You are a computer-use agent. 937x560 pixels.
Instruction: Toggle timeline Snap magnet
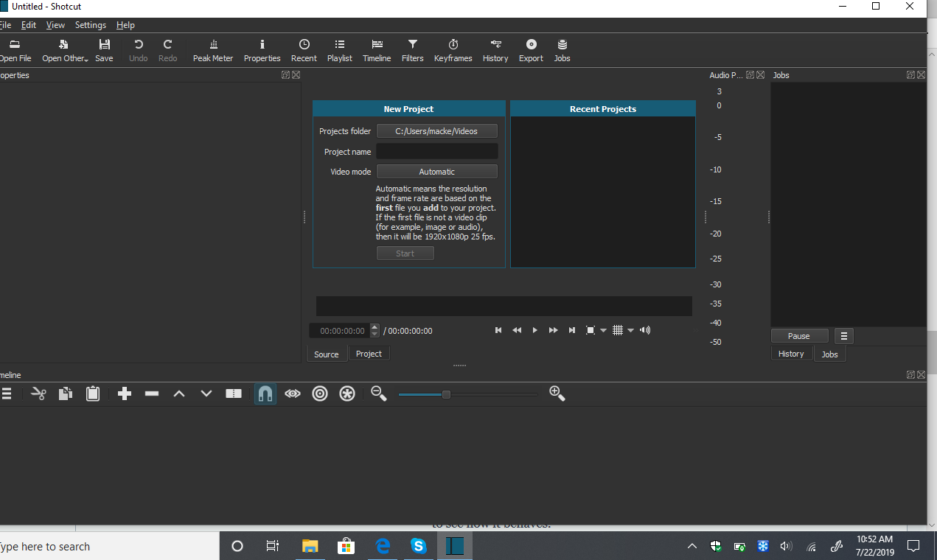tap(265, 393)
